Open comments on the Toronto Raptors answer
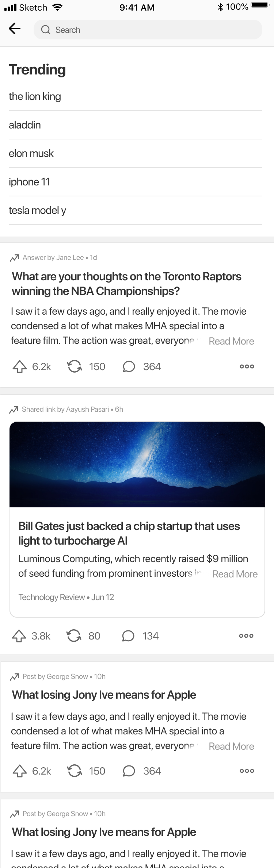Image resolution: width=274 pixels, height=868 pixels. point(129,366)
